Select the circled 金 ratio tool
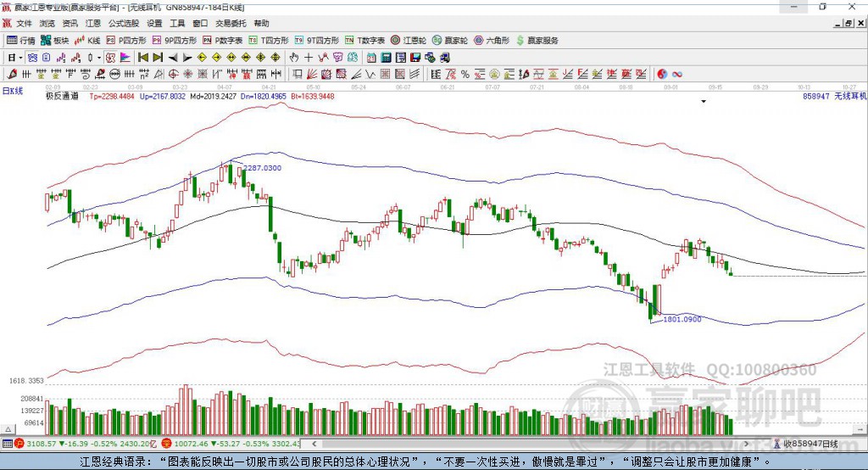This screenshot has height=470, width=868. 494,75
